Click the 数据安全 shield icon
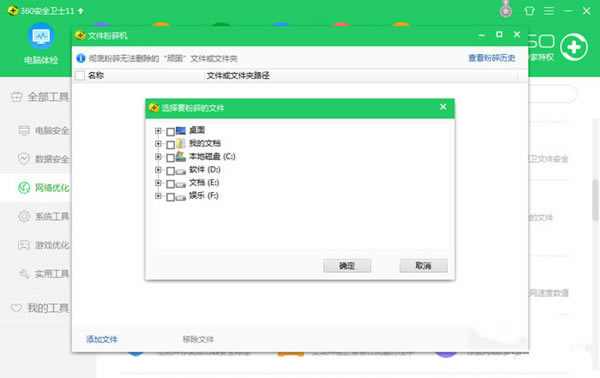The height and width of the screenshot is (378, 600). (x=24, y=158)
